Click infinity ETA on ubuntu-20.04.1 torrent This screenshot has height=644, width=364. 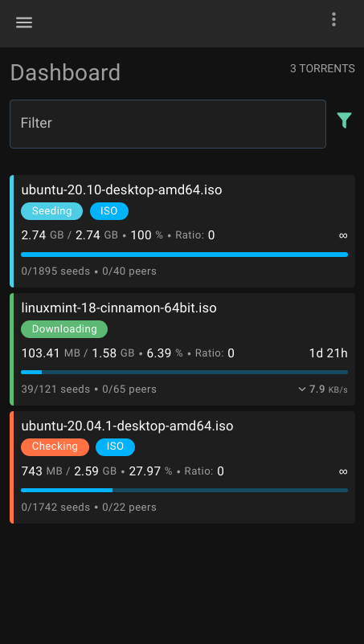coord(343,471)
